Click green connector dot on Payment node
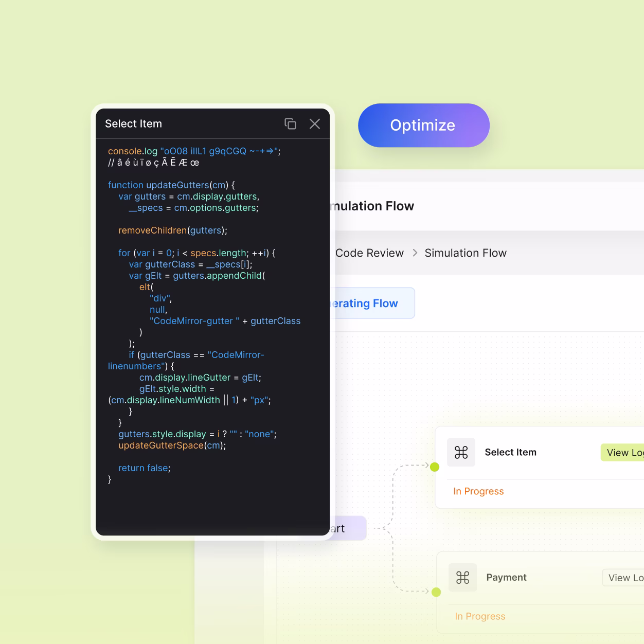This screenshot has width=644, height=644. (x=436, y=592)
